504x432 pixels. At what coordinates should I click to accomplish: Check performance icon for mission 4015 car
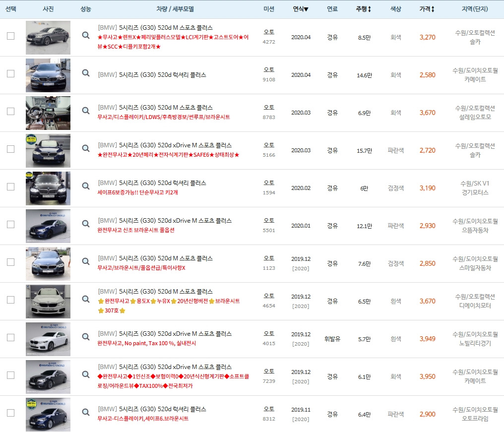[x=85, y=337]
